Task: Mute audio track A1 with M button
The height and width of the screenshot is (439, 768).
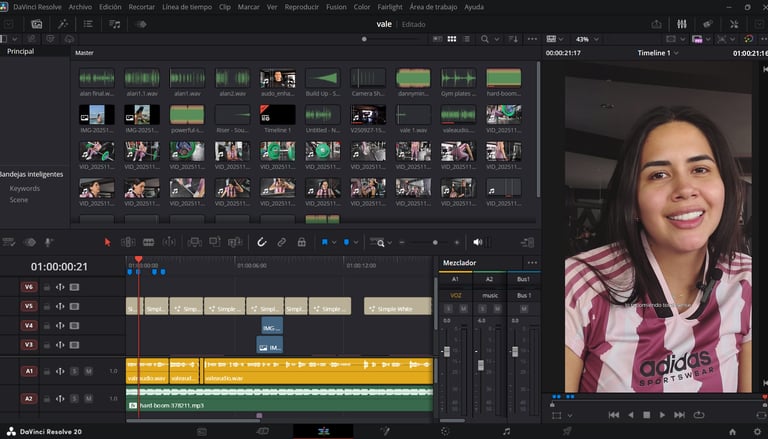Action: pos(88,371)
